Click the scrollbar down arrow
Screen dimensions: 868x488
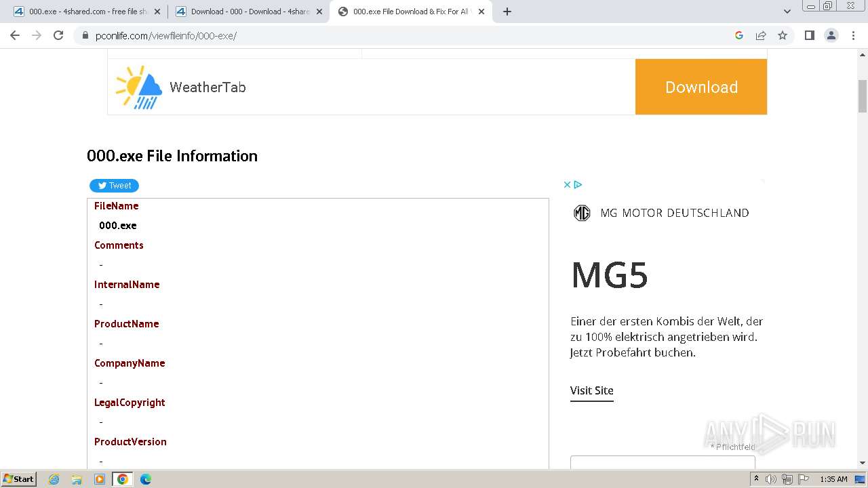863,463
